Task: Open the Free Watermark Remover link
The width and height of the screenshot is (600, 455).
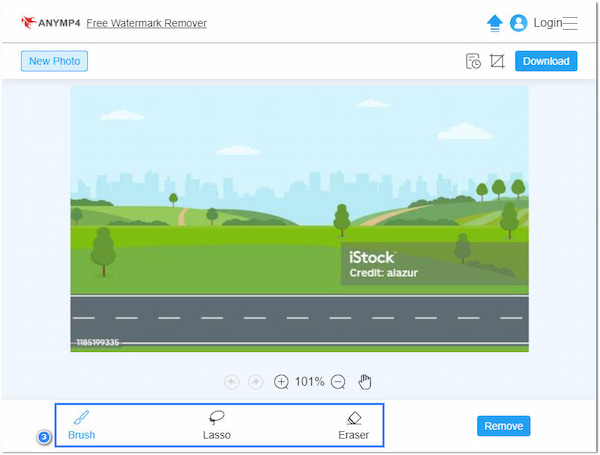Action: pyautogui.click(x=146, y=23)
